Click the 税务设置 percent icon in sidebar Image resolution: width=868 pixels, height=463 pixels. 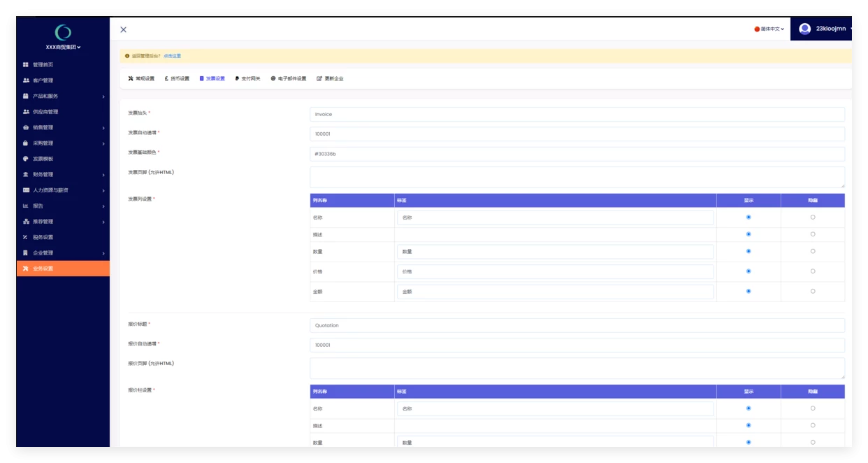tap(26, 237)
